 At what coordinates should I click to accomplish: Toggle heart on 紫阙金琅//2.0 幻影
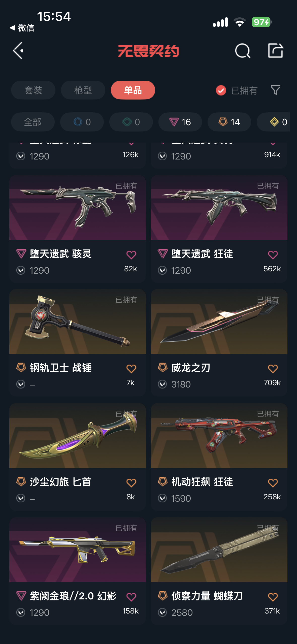click(x=131, y=597)
